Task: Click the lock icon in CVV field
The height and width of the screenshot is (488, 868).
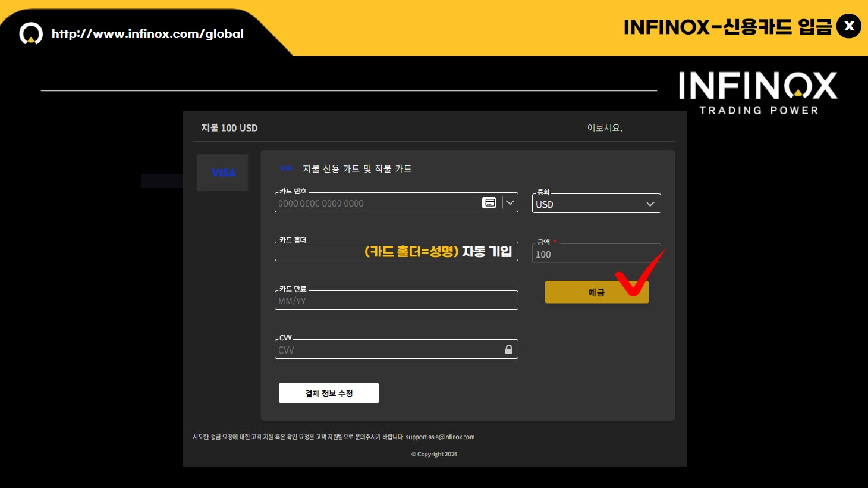Action: (508, 349)
